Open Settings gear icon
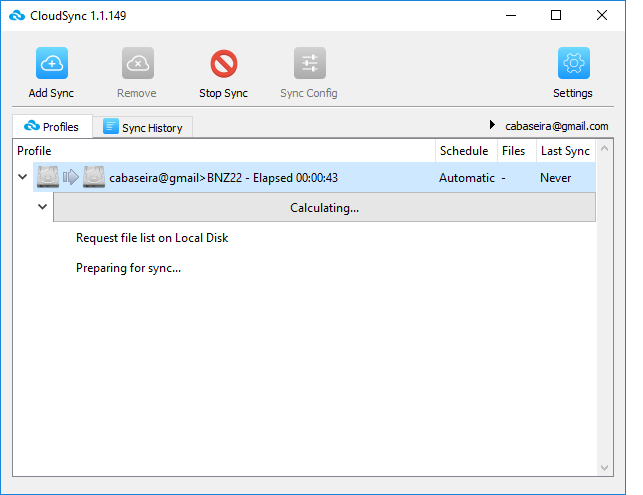The width and height of the screenshot is (643, 495). point(574,63)
